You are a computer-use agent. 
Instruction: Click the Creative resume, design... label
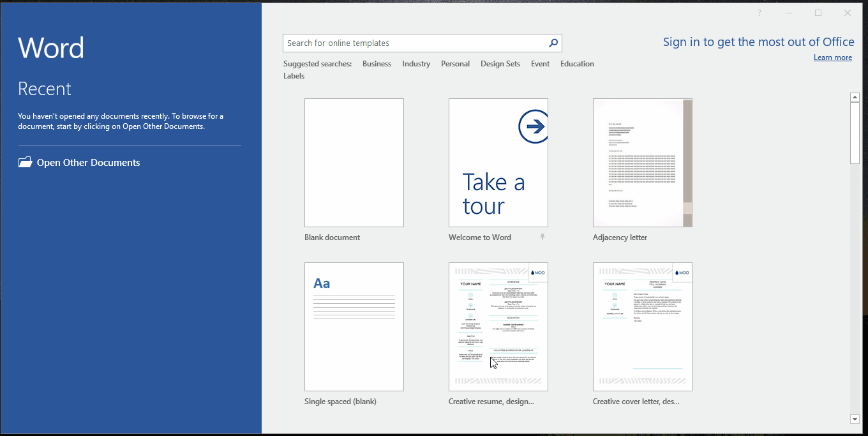click(x=491, y=402)
